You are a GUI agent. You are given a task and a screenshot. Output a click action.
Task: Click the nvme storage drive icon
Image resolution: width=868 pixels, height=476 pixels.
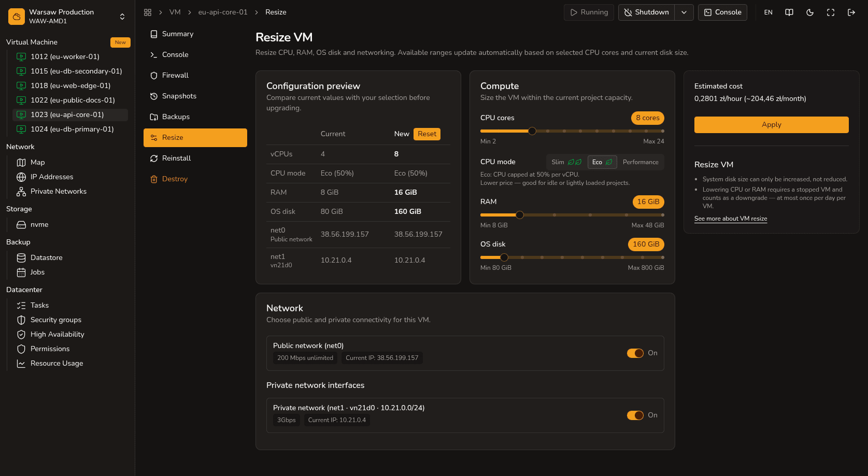pyautogui.click(x=21, y=224)
